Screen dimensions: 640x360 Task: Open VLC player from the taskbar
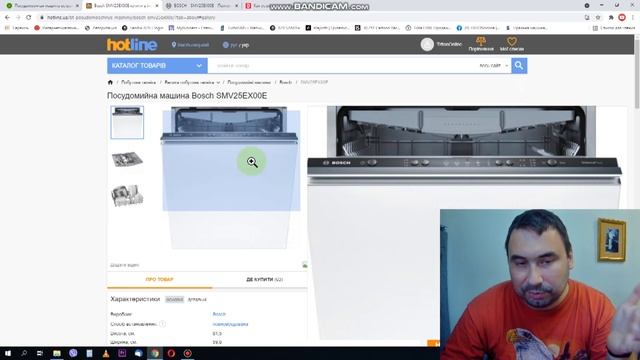point(106,353)
